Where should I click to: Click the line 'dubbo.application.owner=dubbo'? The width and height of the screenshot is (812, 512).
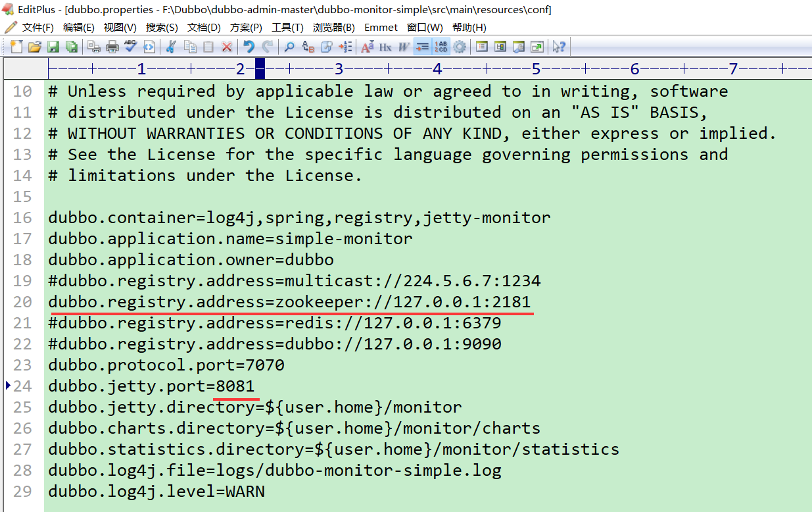point(191,260)
